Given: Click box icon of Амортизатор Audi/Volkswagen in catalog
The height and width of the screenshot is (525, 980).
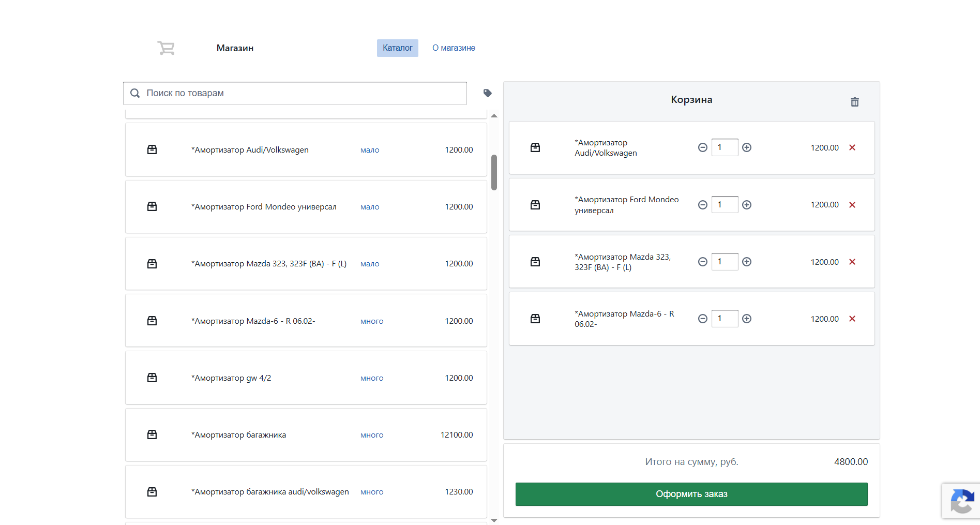Looking at the screenshot, I should [x=152, y=149].
